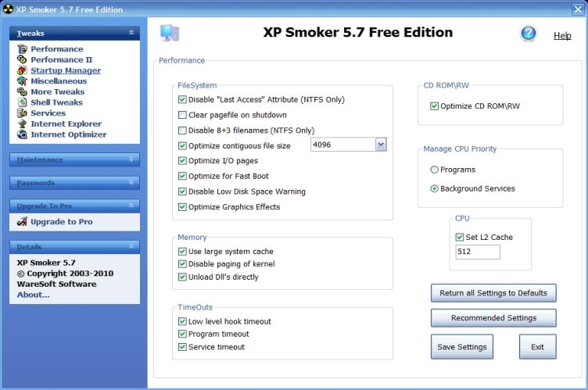Click the Shell Tweaks icon

pyautogui.click(x=22, y=102)
